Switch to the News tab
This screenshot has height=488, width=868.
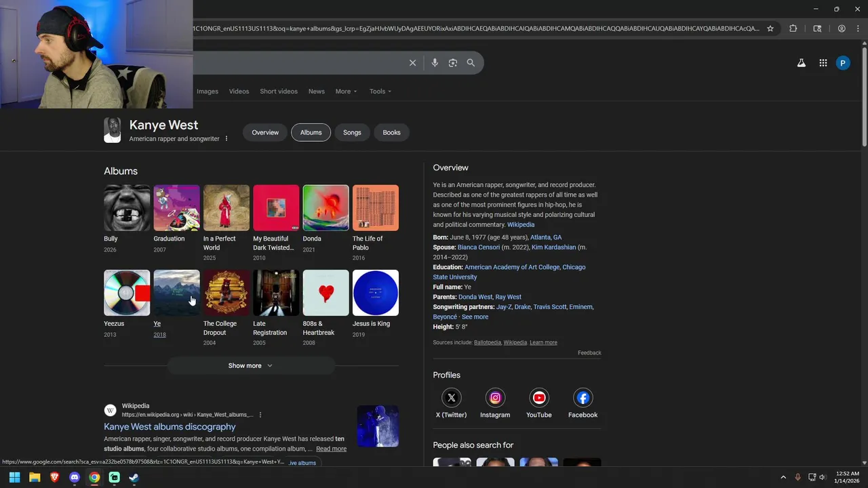pos(317,91)
